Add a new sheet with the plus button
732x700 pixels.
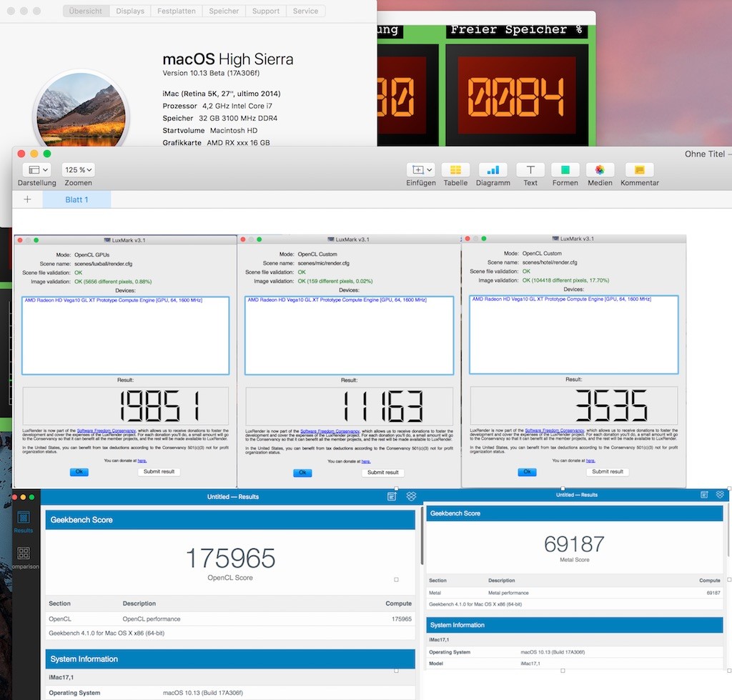27,199
